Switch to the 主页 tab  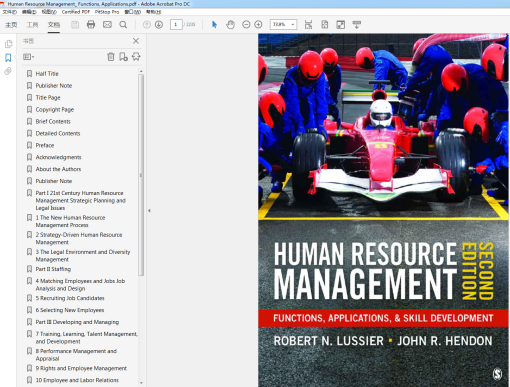tap(11, 25)
